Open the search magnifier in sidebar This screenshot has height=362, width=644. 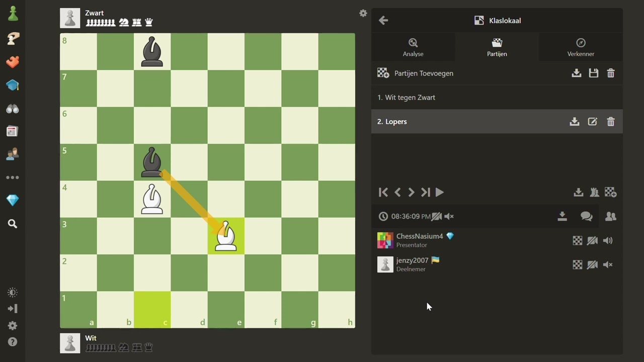pos(13,224)
